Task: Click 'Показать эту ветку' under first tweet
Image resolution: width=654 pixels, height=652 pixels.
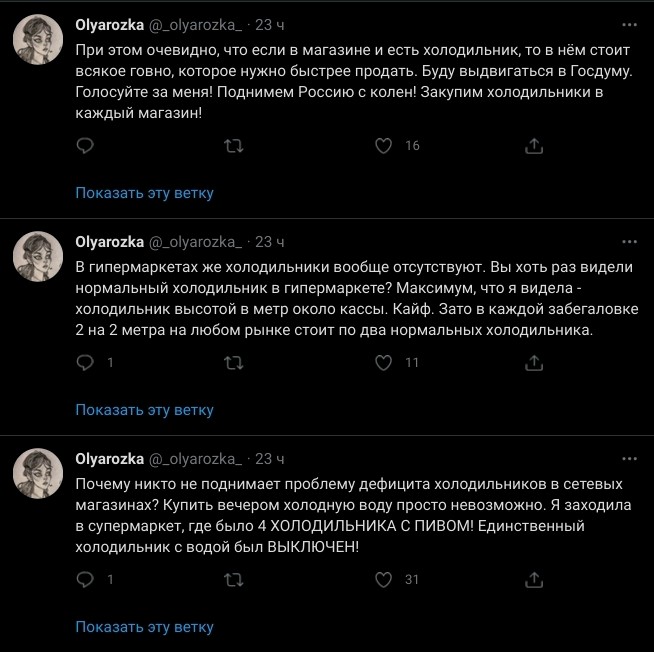Action: (x=145, y=193)
